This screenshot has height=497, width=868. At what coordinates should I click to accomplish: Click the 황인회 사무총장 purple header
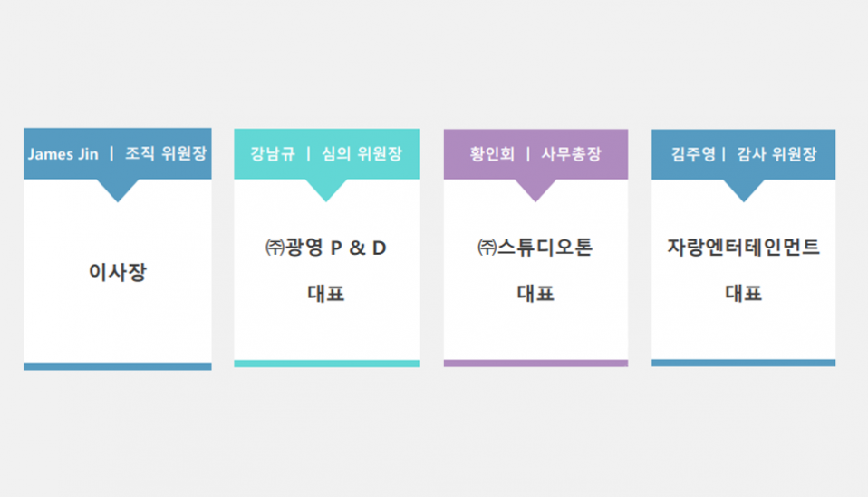pyautogui.click(x=535, y=154)
